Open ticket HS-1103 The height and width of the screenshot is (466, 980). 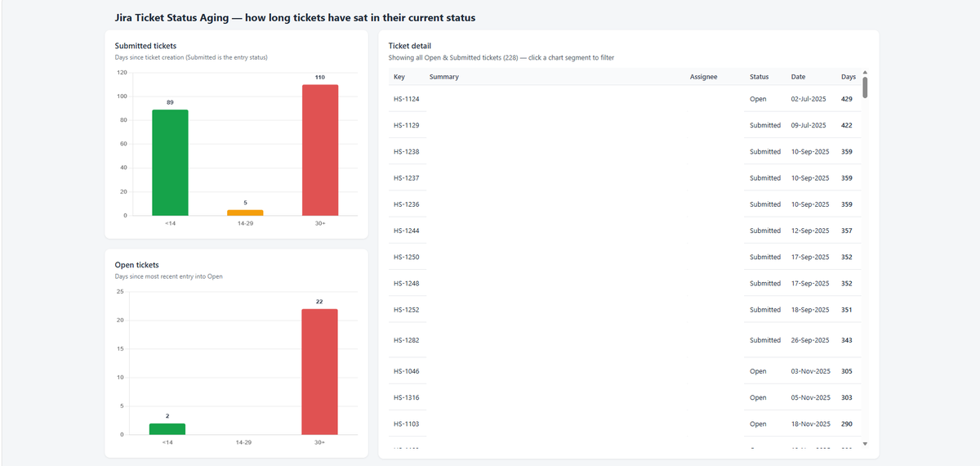point(406,424)
